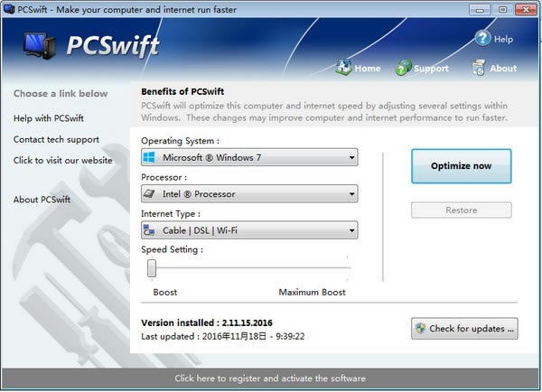Click the printer icon in Processor box
Screen dimensions: 542x392
151,194
